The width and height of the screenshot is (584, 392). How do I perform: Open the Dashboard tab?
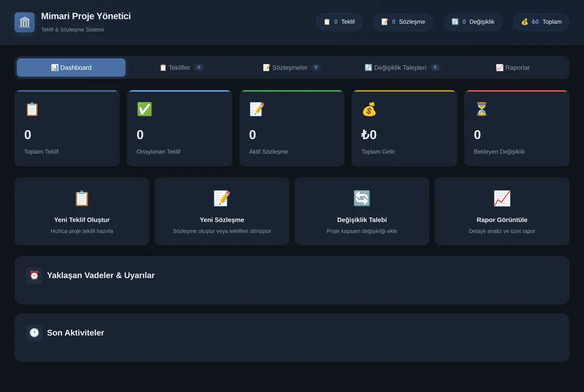coord(71,68)
